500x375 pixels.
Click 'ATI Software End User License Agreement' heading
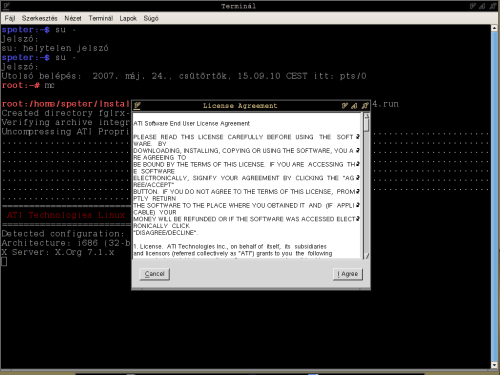tap(192, 124)
